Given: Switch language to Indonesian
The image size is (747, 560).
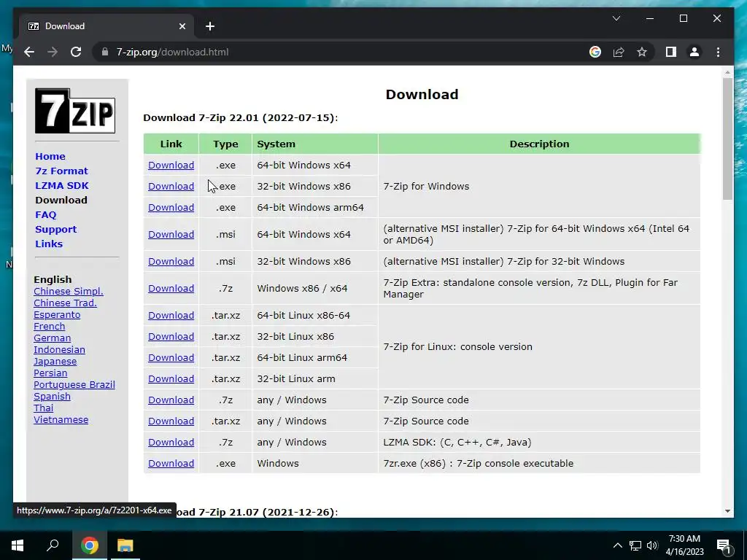Looking at the screenshot, I should point(59,349).
